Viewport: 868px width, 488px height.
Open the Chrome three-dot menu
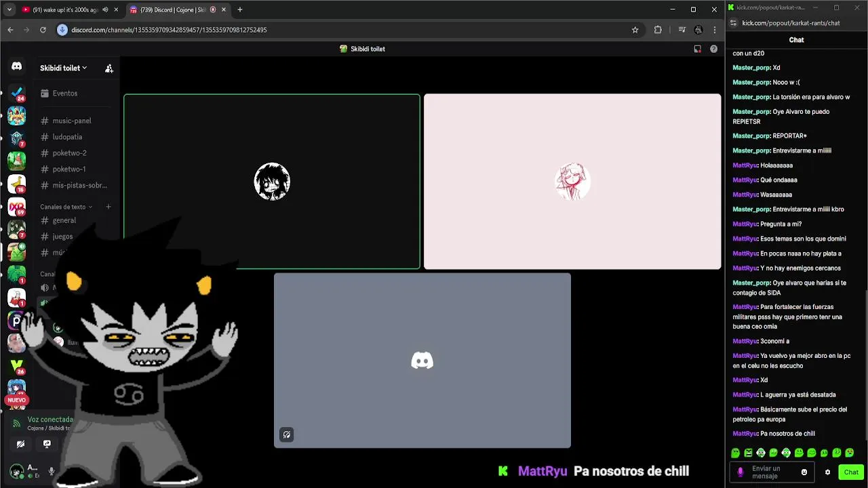(x=715, y=30)
